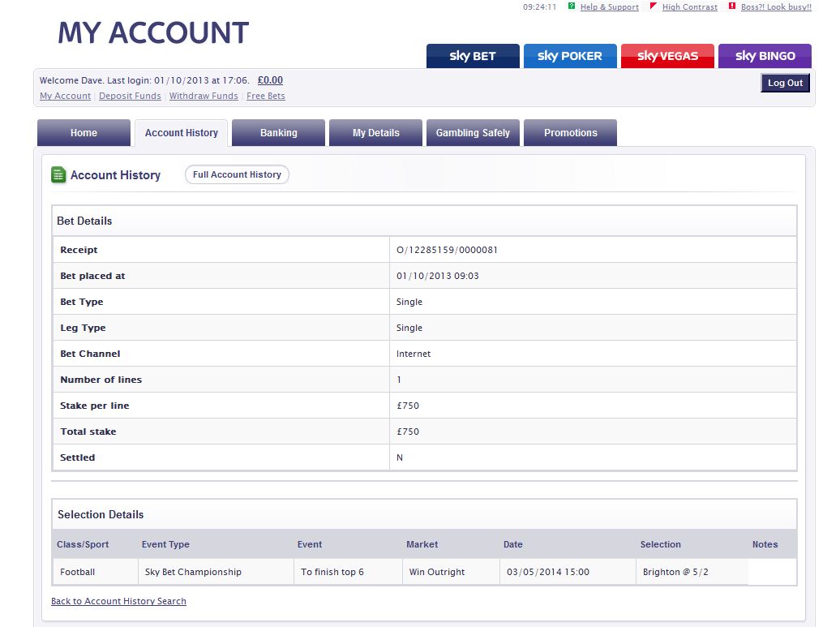
Task: Click the Win Outright cell
Action: pos(451,572)
